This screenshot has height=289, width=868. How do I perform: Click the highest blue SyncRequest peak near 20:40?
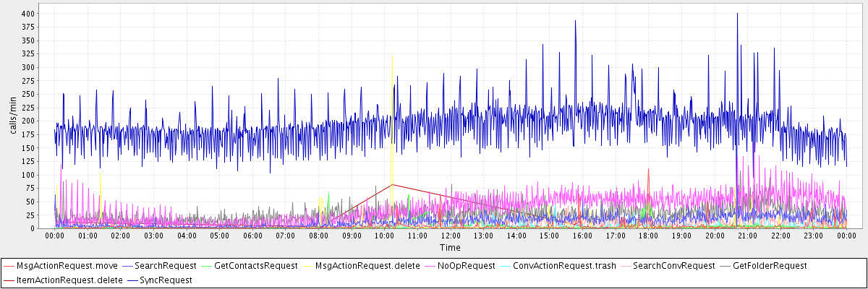coord(737,14)
